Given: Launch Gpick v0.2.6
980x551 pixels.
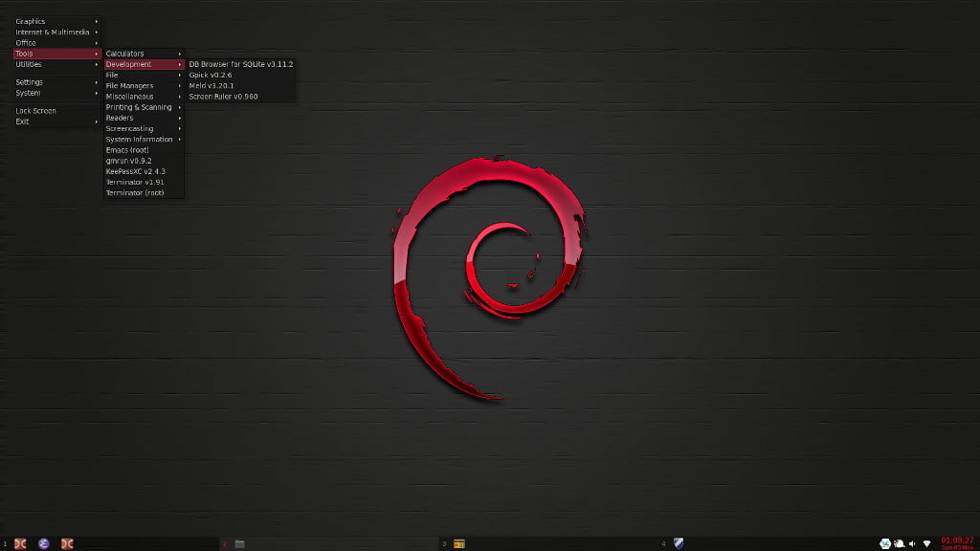Looking at the screenshot, I should point(241,75).
